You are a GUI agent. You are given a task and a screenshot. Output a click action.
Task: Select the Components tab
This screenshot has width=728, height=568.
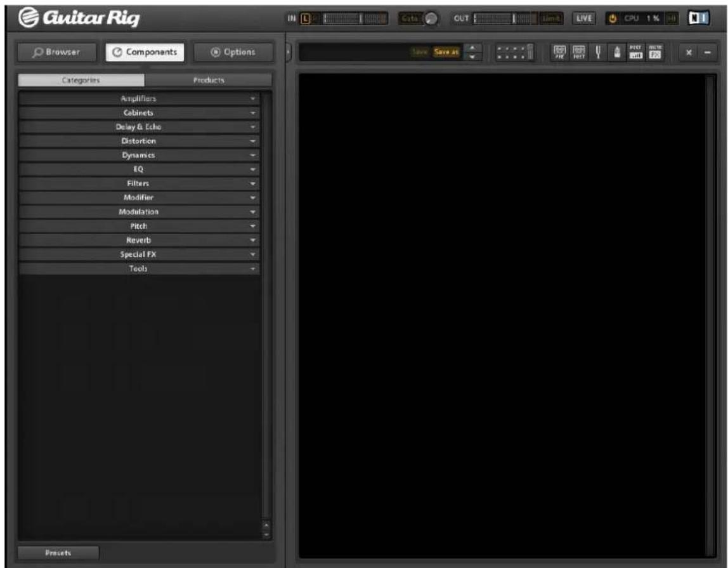tap(145, 52)
